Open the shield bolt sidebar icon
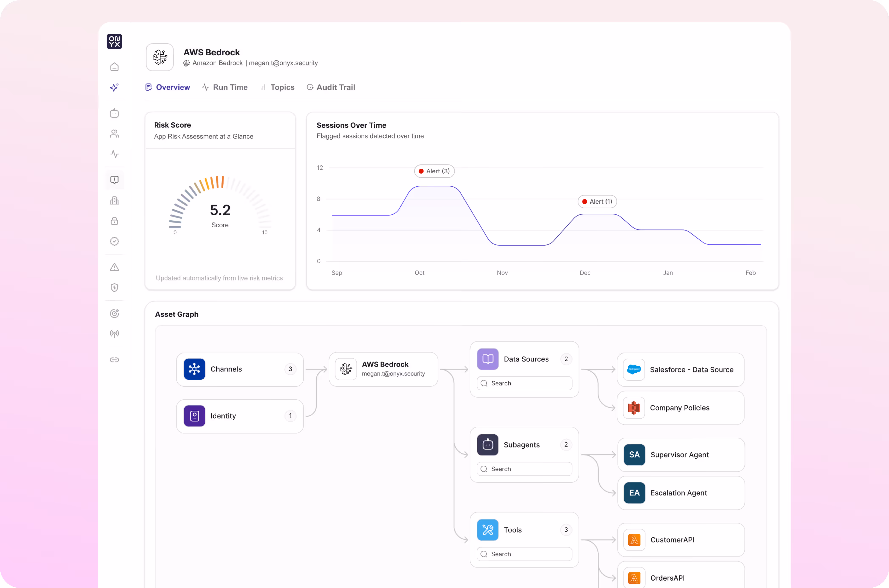 [114, 288]
